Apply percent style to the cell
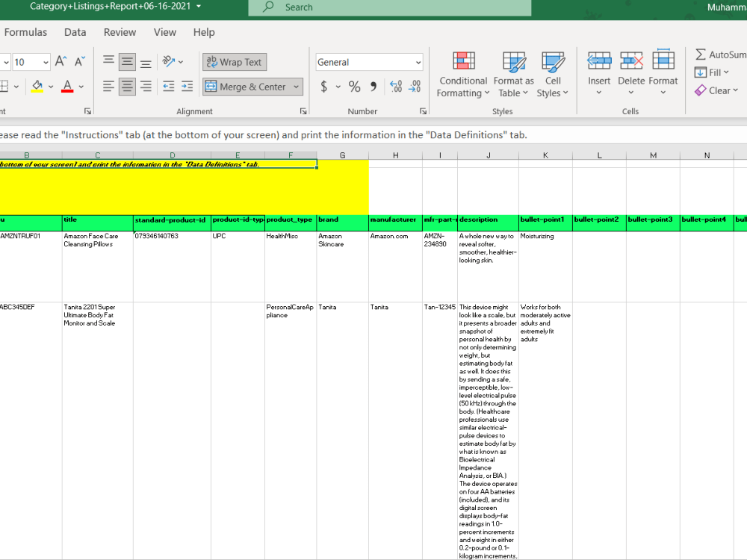 tap(354, 86)
